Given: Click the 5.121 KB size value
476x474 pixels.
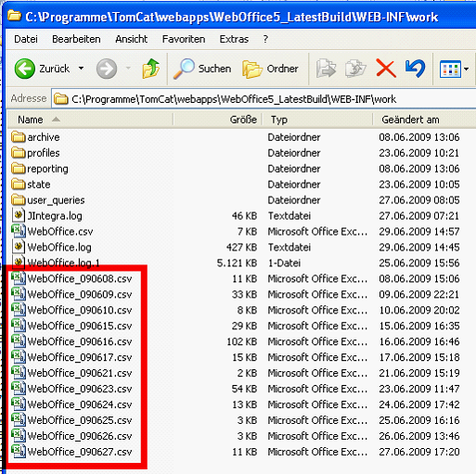Looking at the screenshot, I should pyautogui.click(x=237, y=263).
